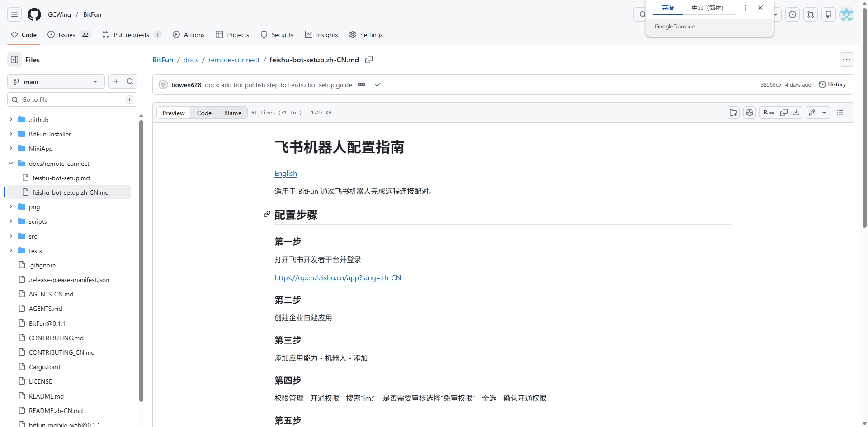Screen dimensions: 868x427
Task: Open Google Translate options three-dot menu
Action: [745, 8]
